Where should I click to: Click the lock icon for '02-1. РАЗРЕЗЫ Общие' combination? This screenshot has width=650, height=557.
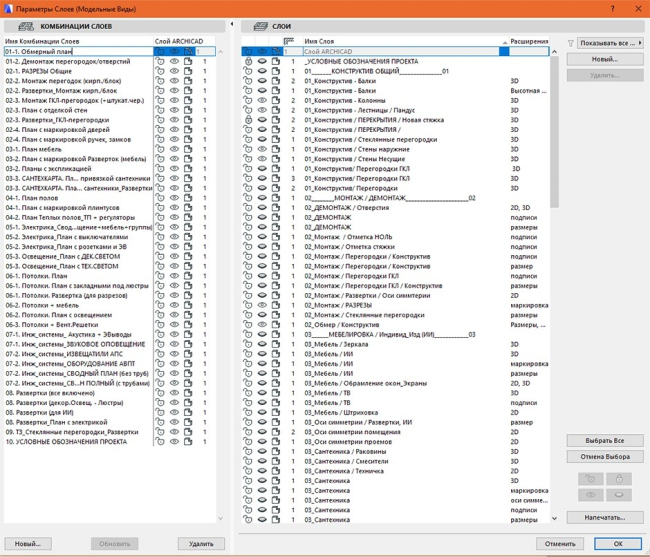(x=160, y=71)
